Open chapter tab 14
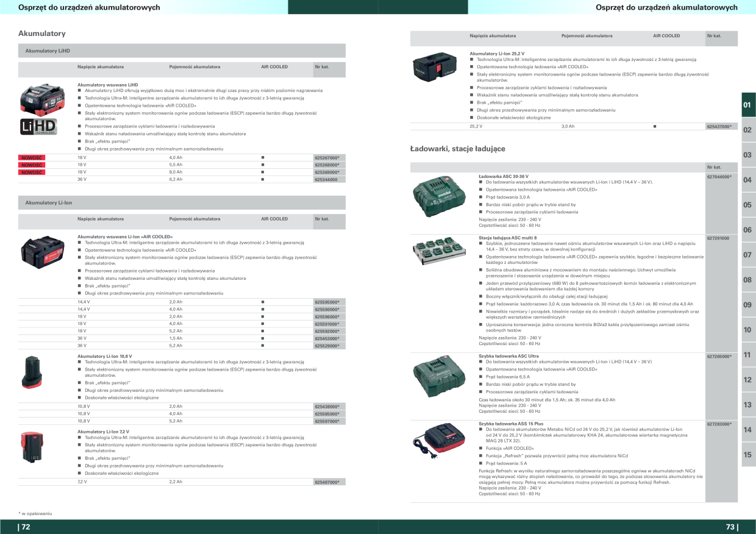 click(x=748, y=430)
